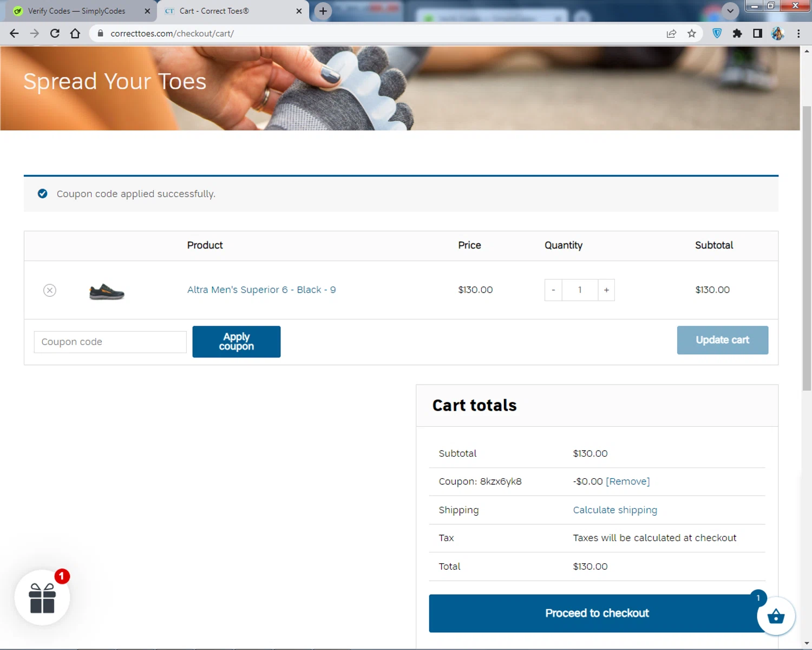Image resolution: width=812 pixels, height=650 pixels.
Task: Reload the cart page
Action: click(x=55, y=34)
